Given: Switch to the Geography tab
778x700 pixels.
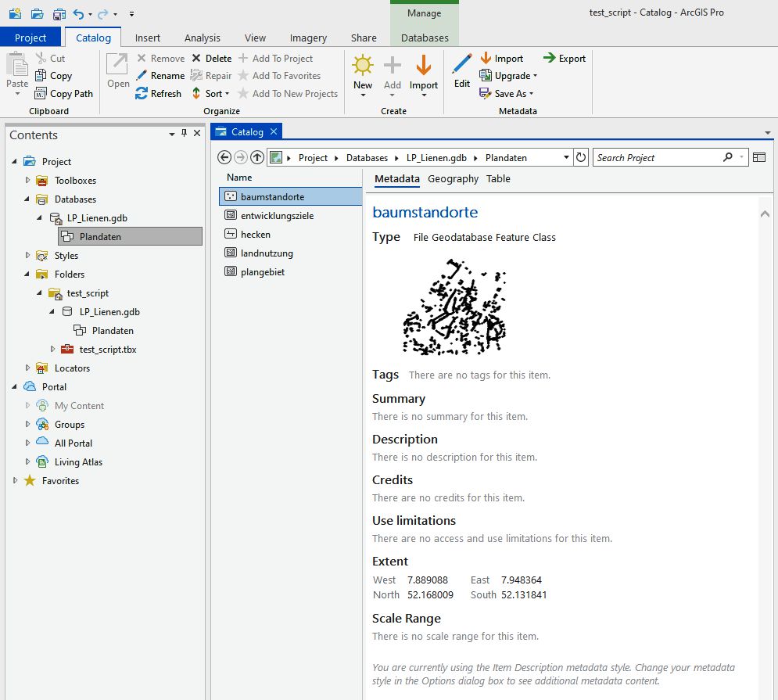Looking at the screenshot, I should [453, 179].
